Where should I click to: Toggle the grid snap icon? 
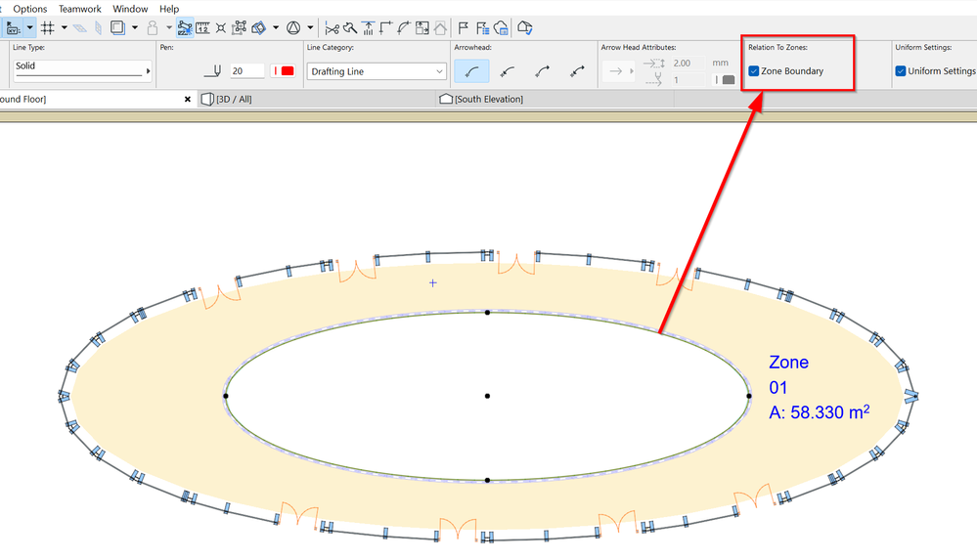(47, 28)
